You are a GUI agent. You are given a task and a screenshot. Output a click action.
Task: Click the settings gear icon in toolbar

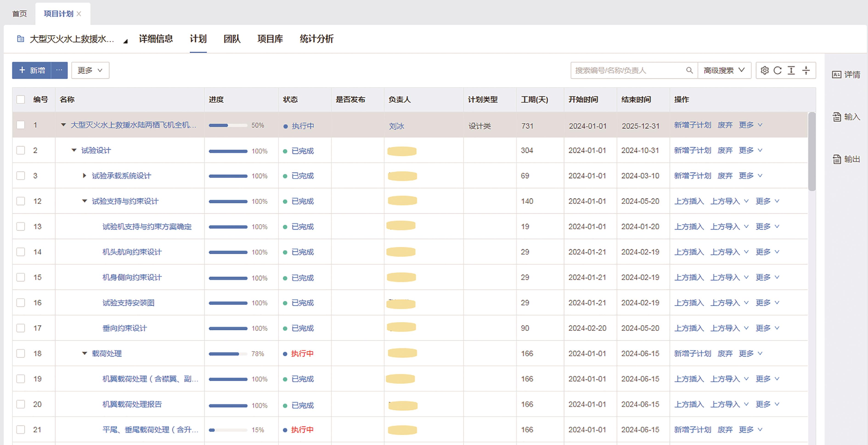pos(765,71)
